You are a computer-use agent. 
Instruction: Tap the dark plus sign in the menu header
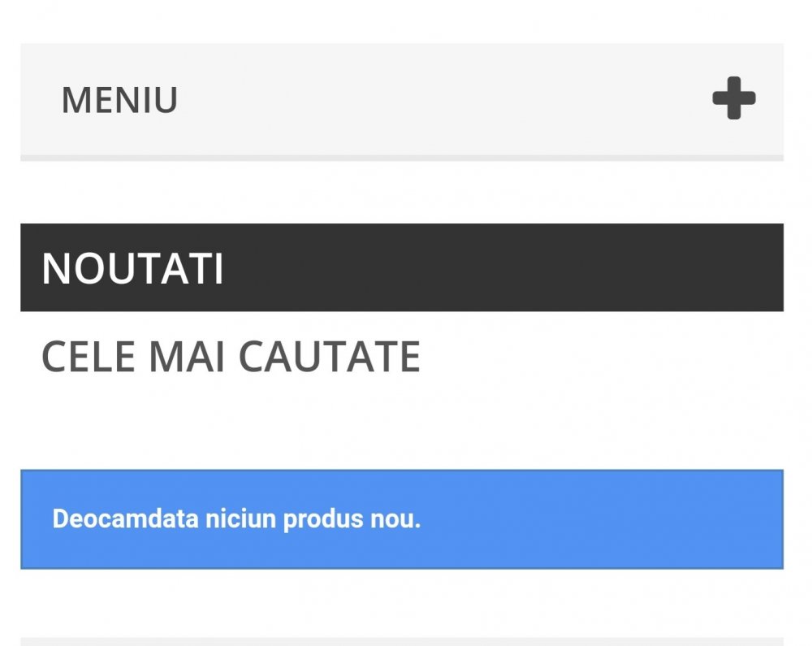coord(733,98)
